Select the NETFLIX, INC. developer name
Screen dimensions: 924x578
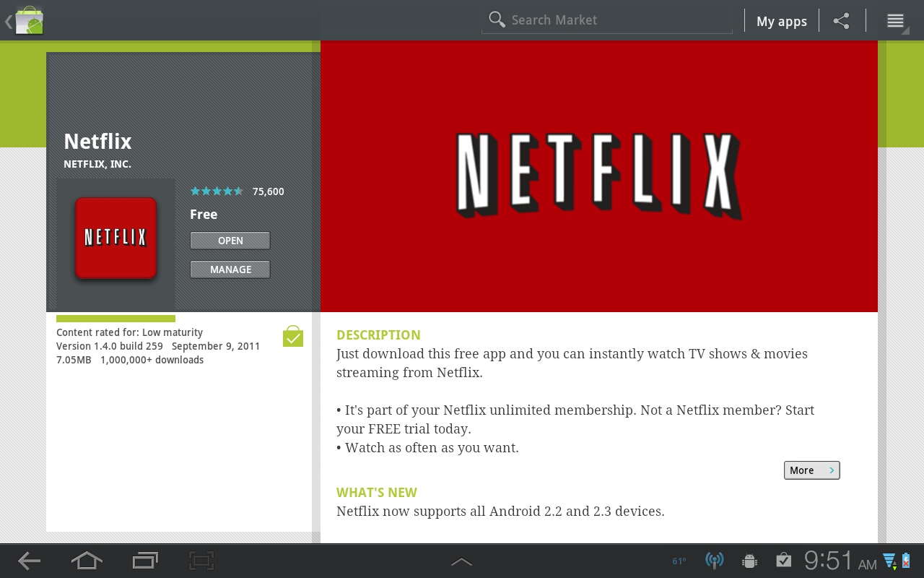click(97, 164)
